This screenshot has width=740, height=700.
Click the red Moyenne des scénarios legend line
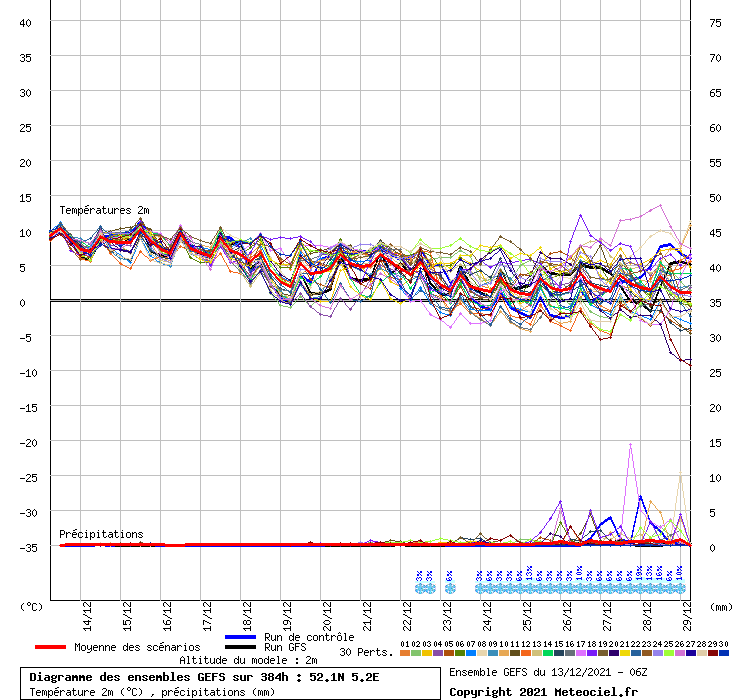click(x=50, y=647)
